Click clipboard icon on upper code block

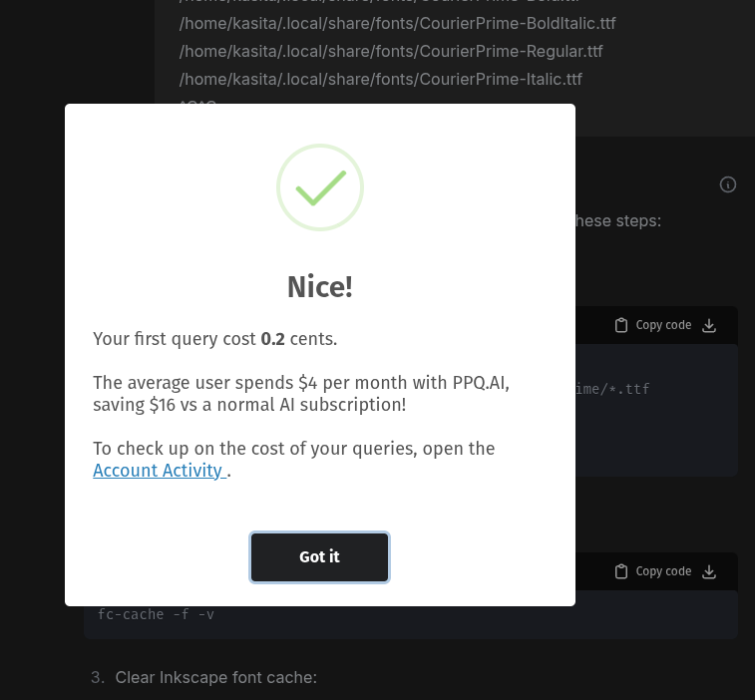[621, 325]
